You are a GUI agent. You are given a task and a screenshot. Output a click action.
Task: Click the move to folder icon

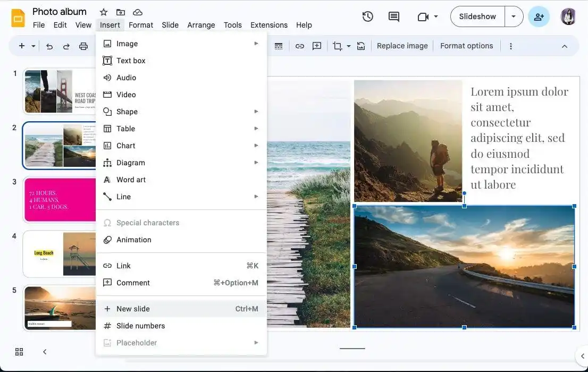121,12
